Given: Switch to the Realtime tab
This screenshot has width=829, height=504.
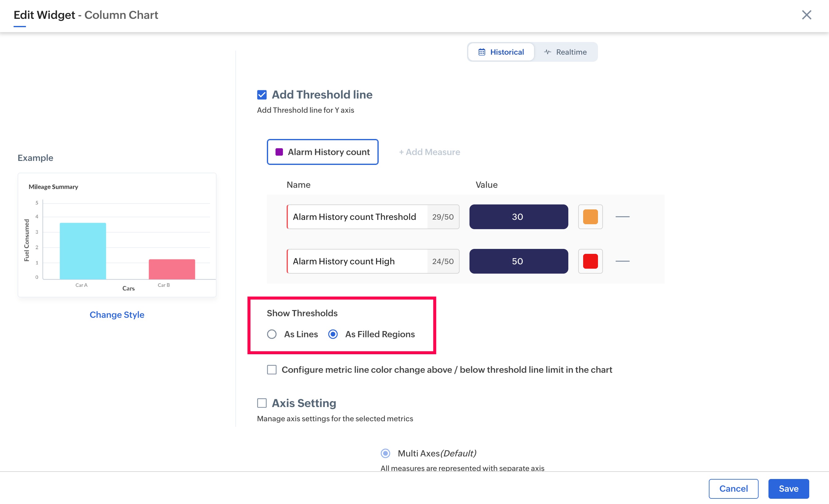Looking at the screenshot, I should tap(565, 52).
